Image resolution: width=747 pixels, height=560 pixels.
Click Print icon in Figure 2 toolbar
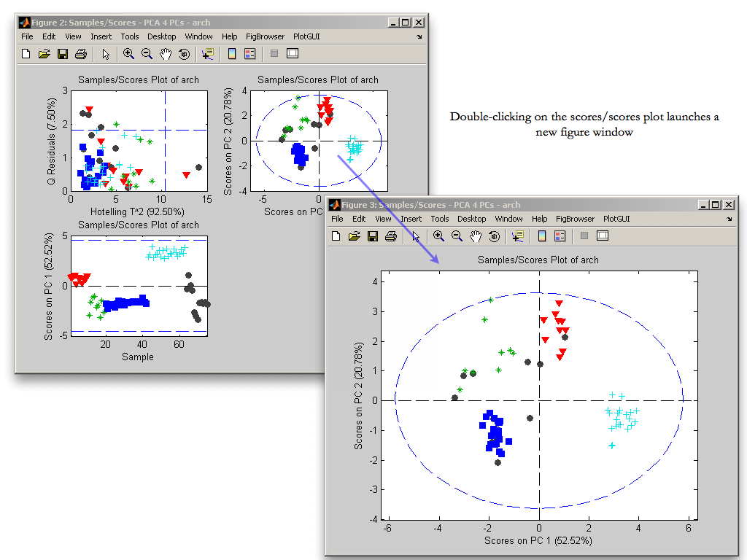[x=81, y=53]
